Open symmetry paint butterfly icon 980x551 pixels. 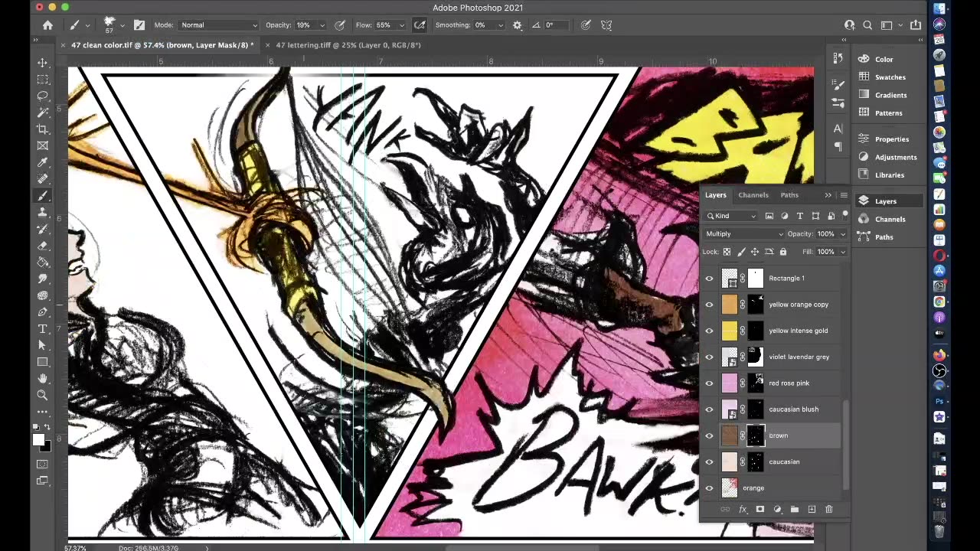click(x=606, y=25)
